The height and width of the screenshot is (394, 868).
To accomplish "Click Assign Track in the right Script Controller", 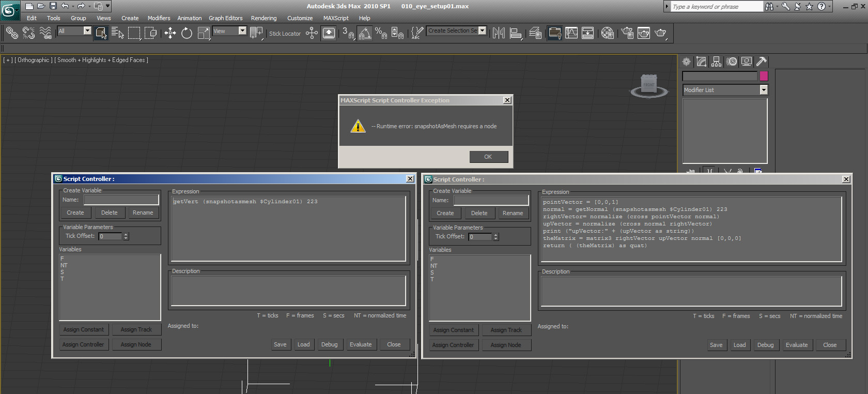I will click(x=506, y=330).
